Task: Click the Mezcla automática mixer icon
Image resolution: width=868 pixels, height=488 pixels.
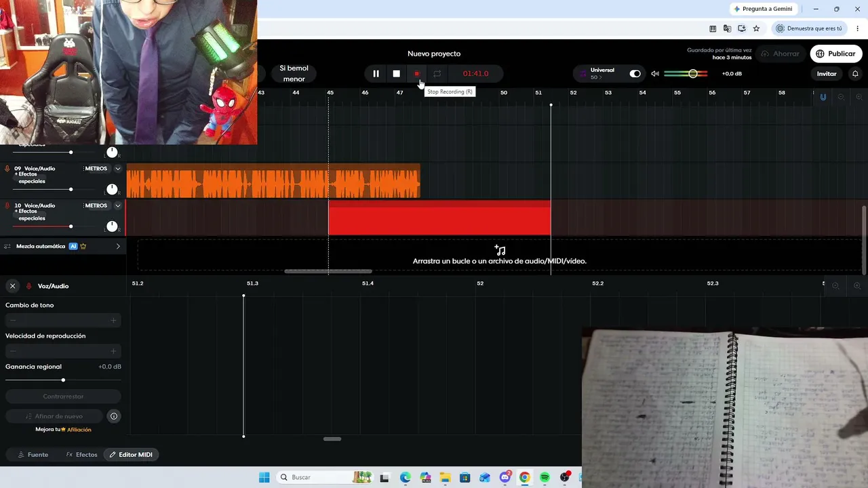Action: pos(7,247)
